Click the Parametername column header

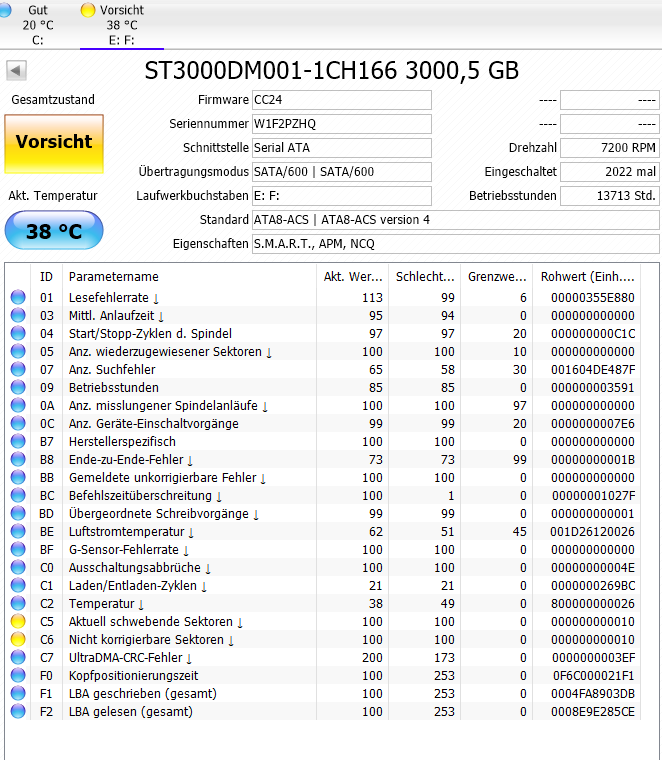[189, 277]
